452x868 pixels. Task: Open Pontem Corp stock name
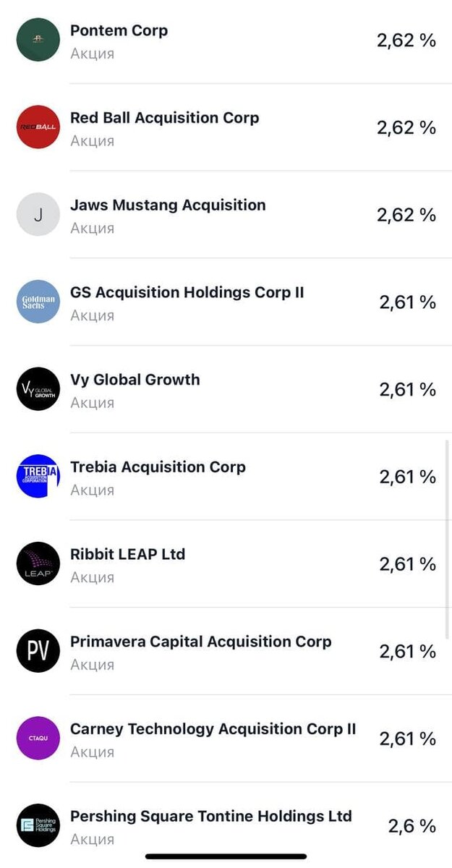pos(119,31)
